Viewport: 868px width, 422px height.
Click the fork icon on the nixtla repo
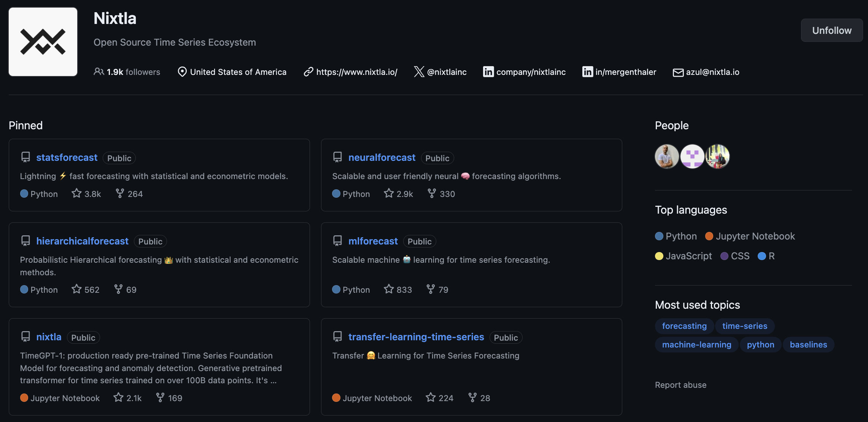pyautogui.click(x=160, y=398)
